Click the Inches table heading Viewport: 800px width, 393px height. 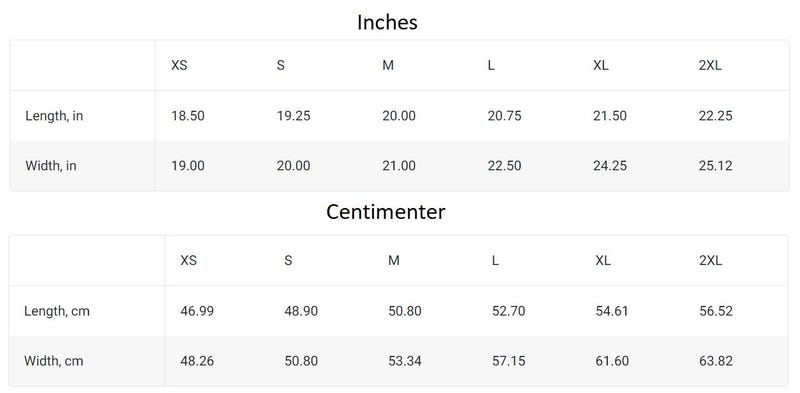click(x=387, y=22)
